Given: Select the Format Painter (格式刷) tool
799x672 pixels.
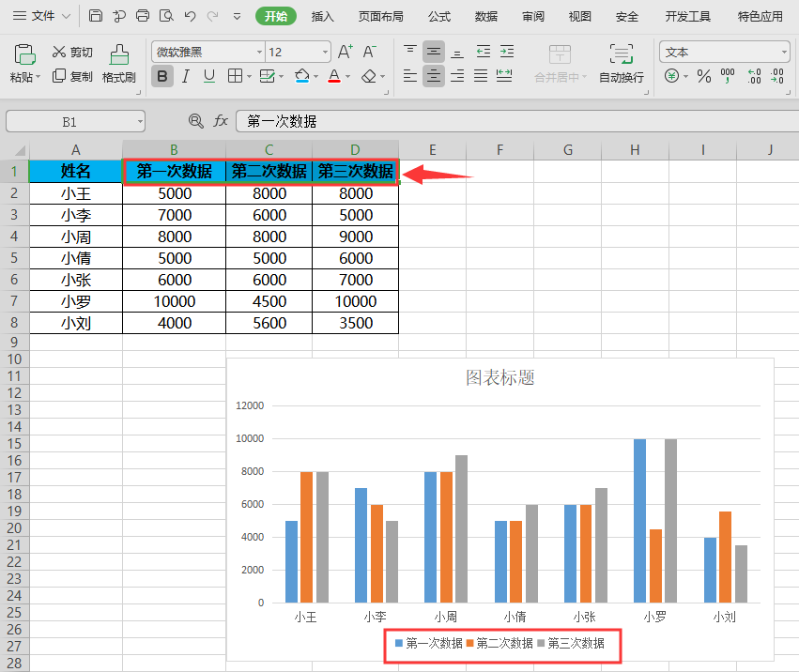Looking at the screenshot, I should [119, 63].
